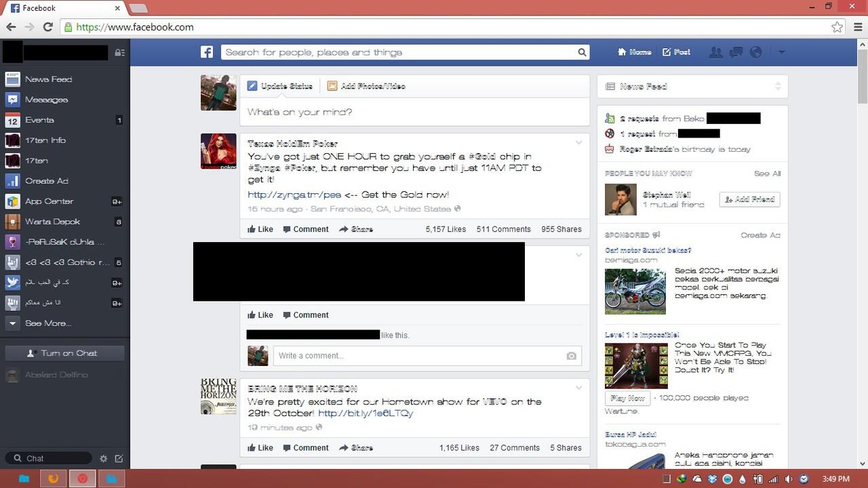Open the account dropdown arrow in top bar

pos(781,52)
